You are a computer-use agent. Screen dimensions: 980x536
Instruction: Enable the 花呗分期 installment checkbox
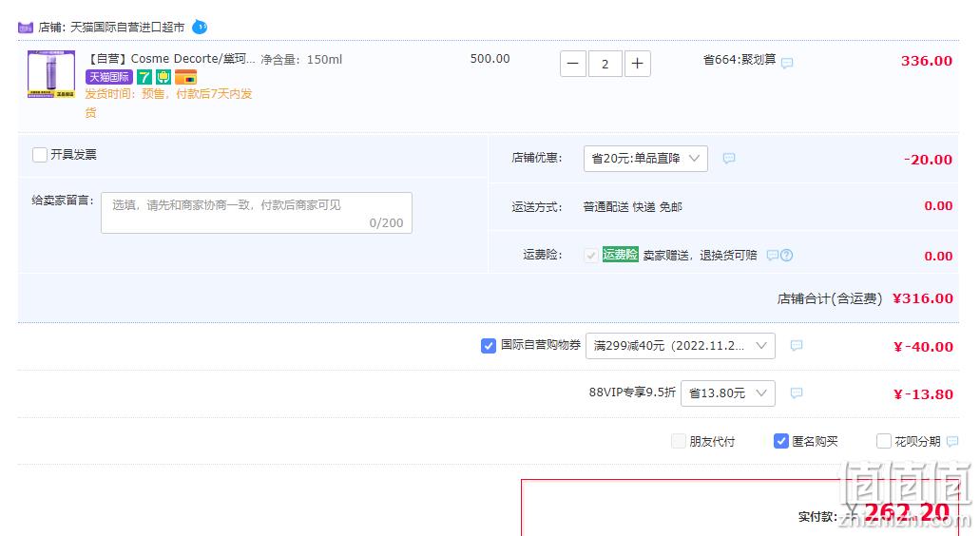(x=884, y=441)
